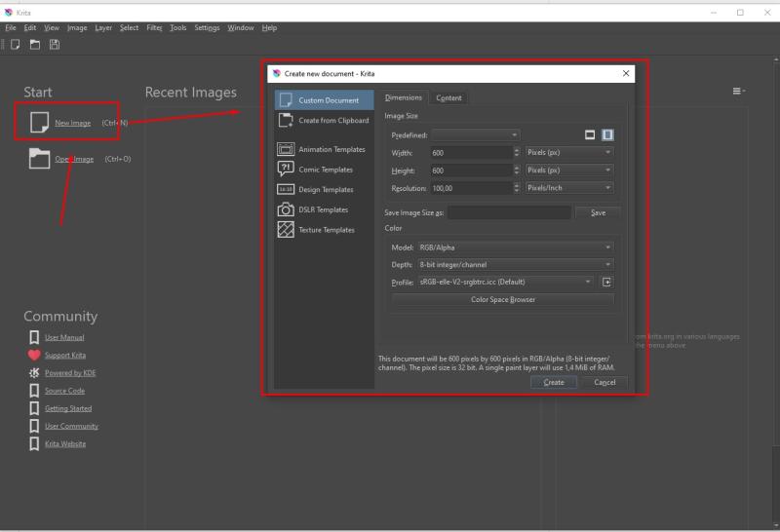
Task: Click the Powered by KDE gear icon
Action: click(34, 373)
